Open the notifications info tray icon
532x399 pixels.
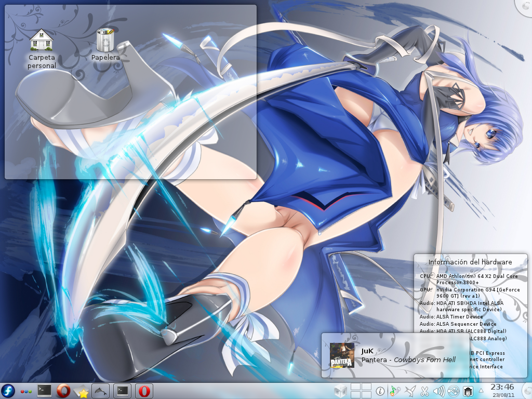tap(380, 391)
